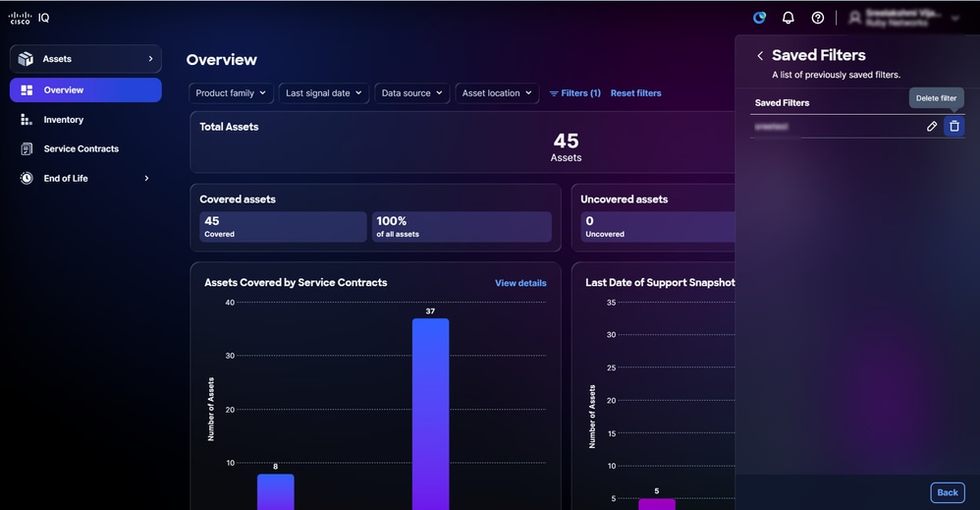Click Reset filters link
This screenshot has height=510, width=980.
click(635, 93)
